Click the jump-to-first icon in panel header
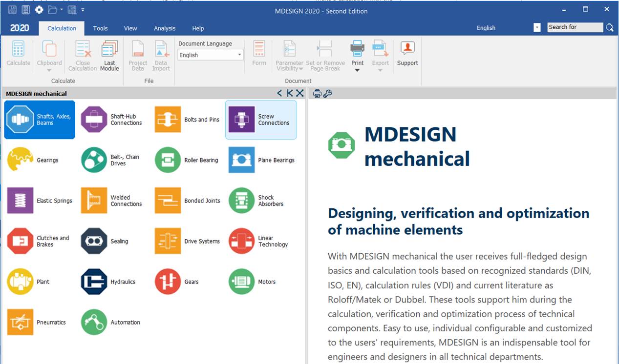Viewport: 619px width, 364px height. [290, 93]
